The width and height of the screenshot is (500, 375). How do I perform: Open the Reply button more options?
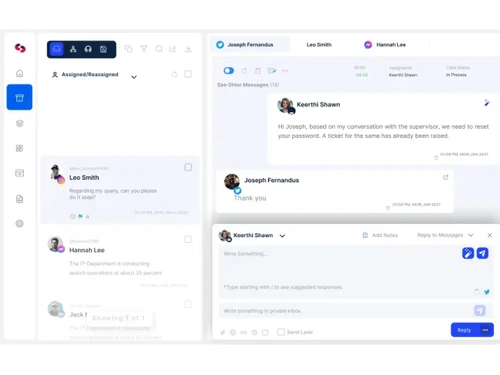pos(486,330)
